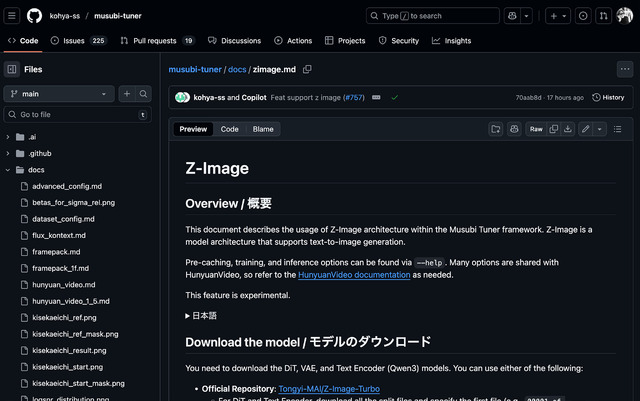Image resolution: width=640 pixels, height=401 pixels.
Task: Expand the 日本語 details section
Action: click(x=201, y=315)
